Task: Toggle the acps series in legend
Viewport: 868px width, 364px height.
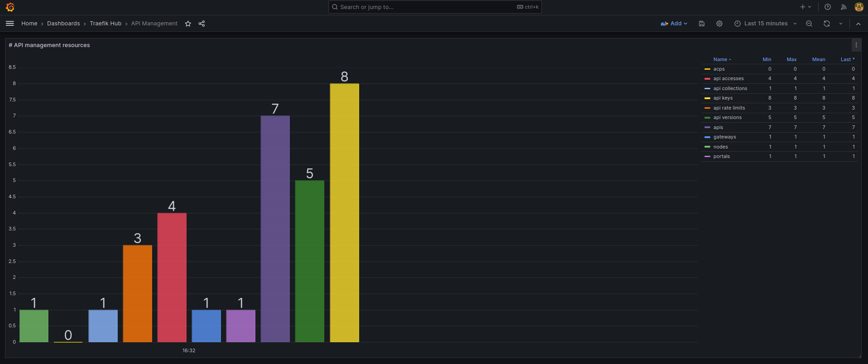Action: 719,69
